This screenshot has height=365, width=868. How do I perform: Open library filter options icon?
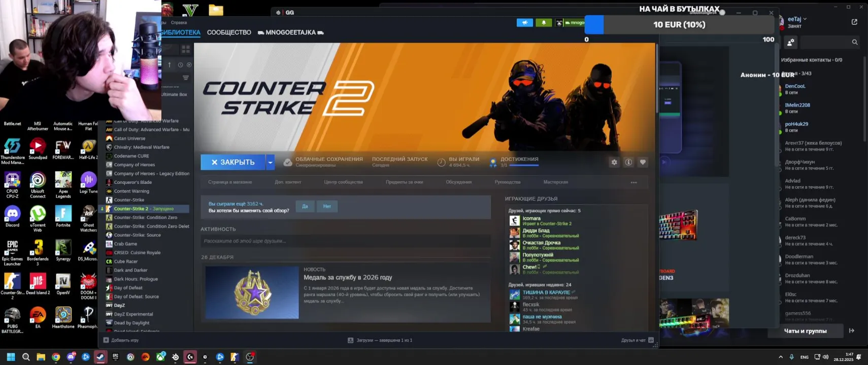(186, 78)
